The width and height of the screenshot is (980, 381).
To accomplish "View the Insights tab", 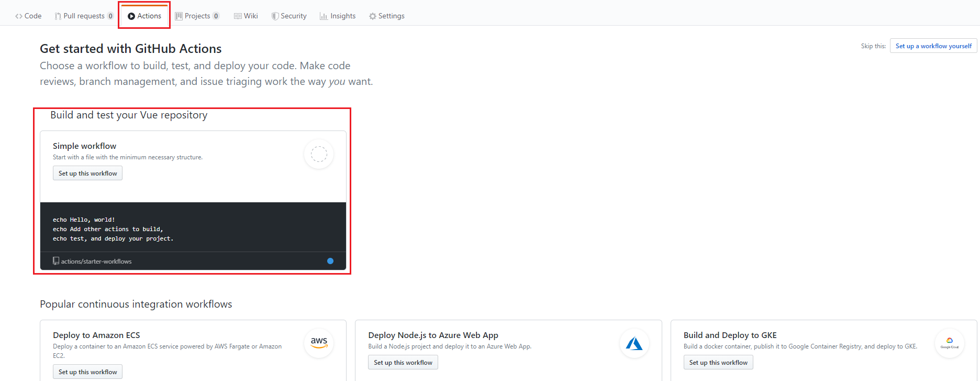I will [338, 16].
